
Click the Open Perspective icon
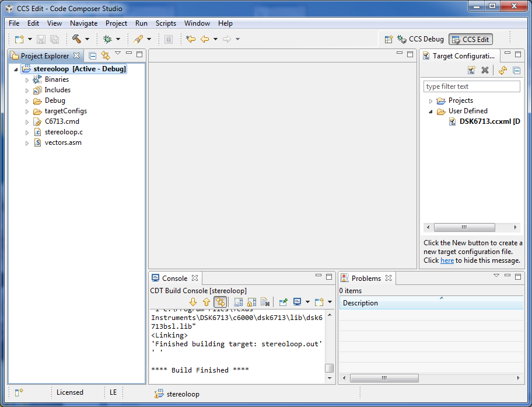pyautogui.click(x=389, y=39)
